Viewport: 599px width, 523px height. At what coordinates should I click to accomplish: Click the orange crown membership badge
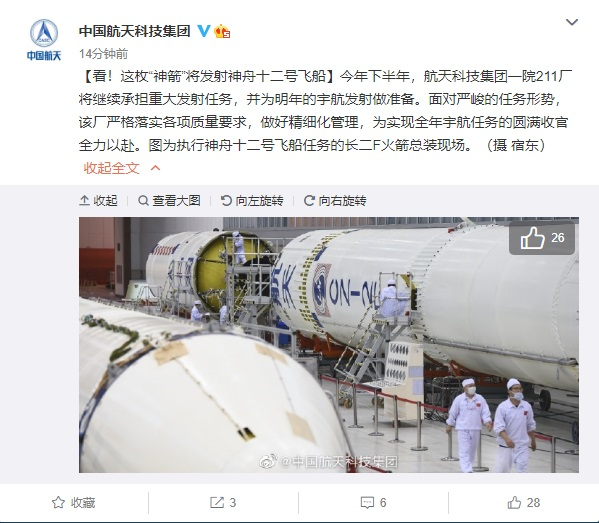pos(222,31)
